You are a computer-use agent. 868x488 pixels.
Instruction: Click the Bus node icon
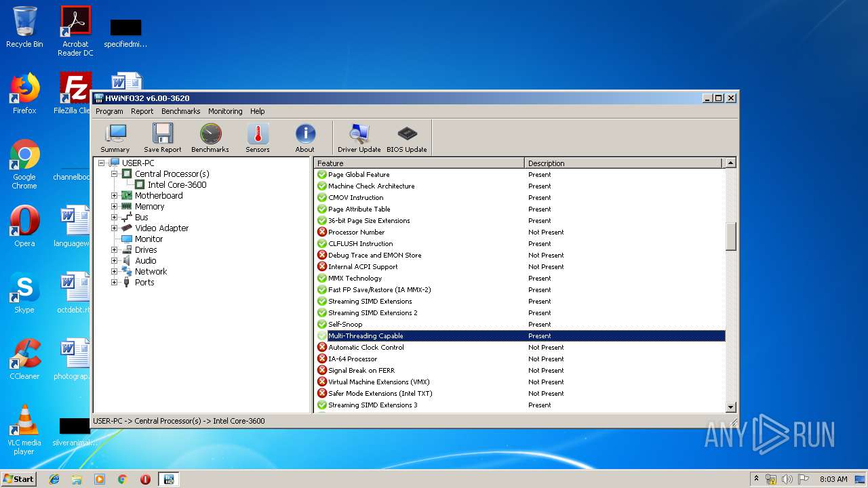126,217
